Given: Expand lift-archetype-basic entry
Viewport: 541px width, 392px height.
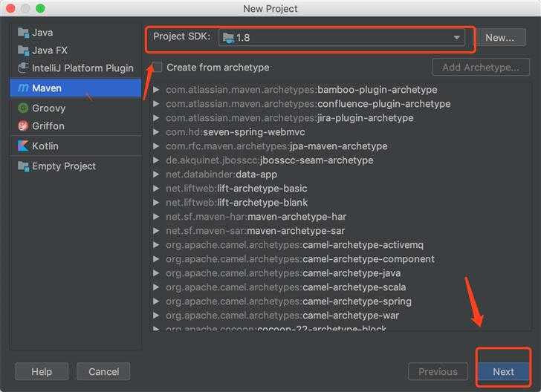Looking at the screenshot, I should [x=156, y=189].
